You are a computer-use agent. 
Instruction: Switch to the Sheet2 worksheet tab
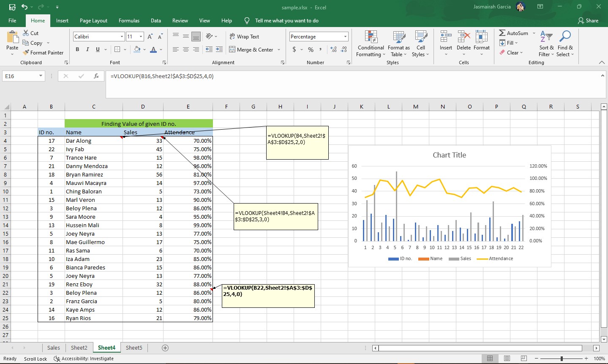point(79,348)
